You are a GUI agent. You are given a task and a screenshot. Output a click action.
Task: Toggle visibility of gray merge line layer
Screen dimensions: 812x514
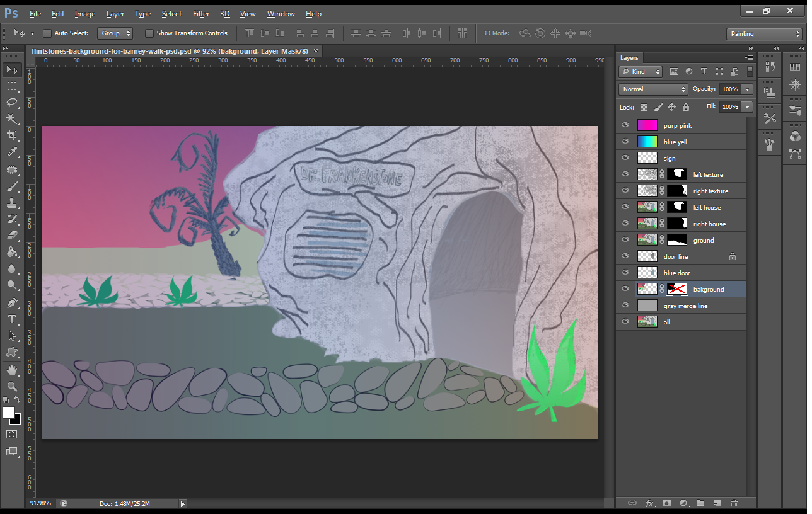[x=625, y=306]
